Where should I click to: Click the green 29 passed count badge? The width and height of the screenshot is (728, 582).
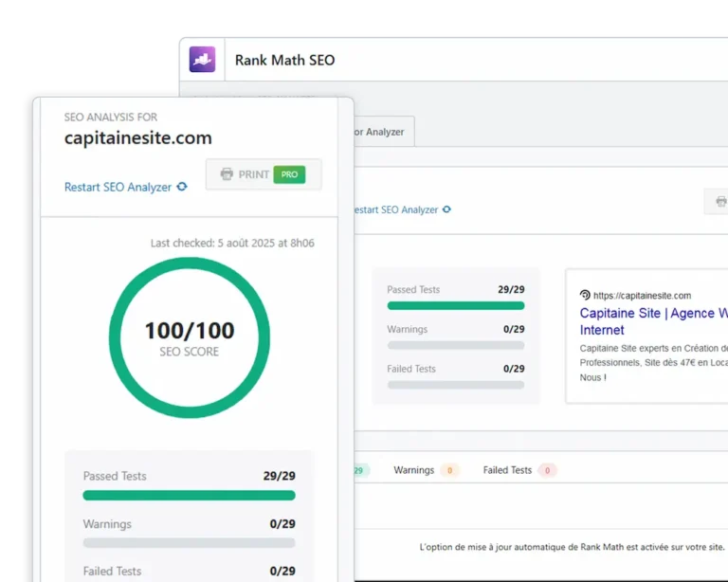tap(359, 470)
